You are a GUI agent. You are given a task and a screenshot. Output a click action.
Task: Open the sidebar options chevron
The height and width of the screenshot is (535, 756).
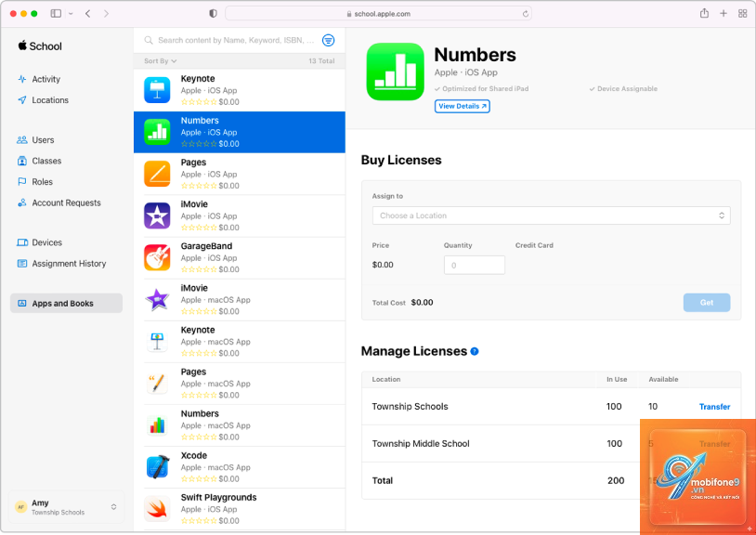[x=71, y=14]
